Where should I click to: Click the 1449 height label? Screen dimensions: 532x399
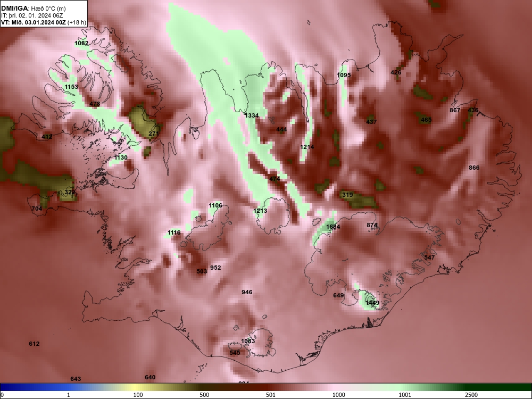372,303
